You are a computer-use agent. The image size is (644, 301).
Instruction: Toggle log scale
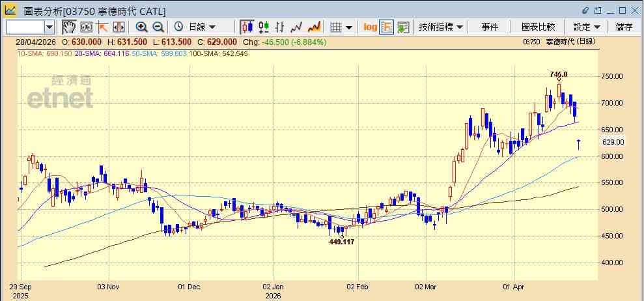[x=370, y=27]
